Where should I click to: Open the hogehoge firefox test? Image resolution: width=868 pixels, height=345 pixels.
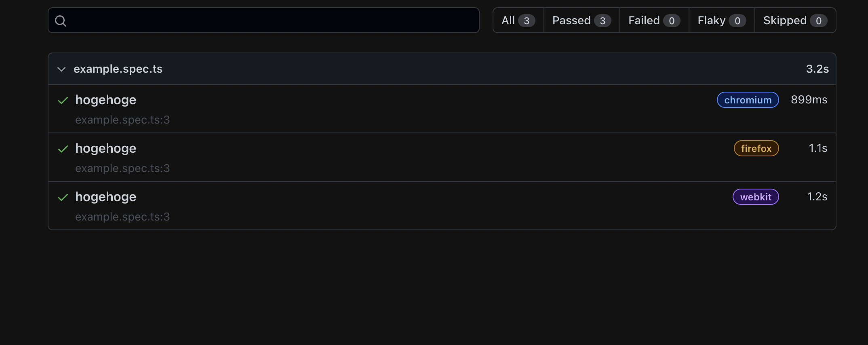[x=106, y=148]
